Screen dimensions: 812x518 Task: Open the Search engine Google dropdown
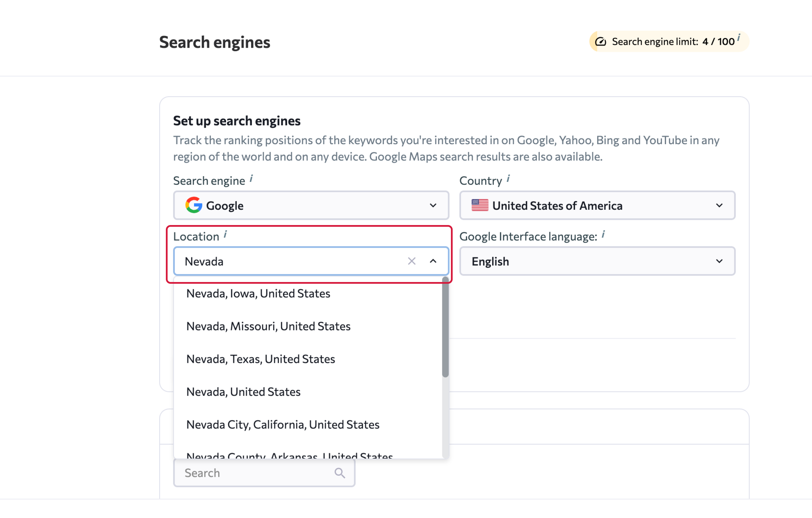[311, 205]
